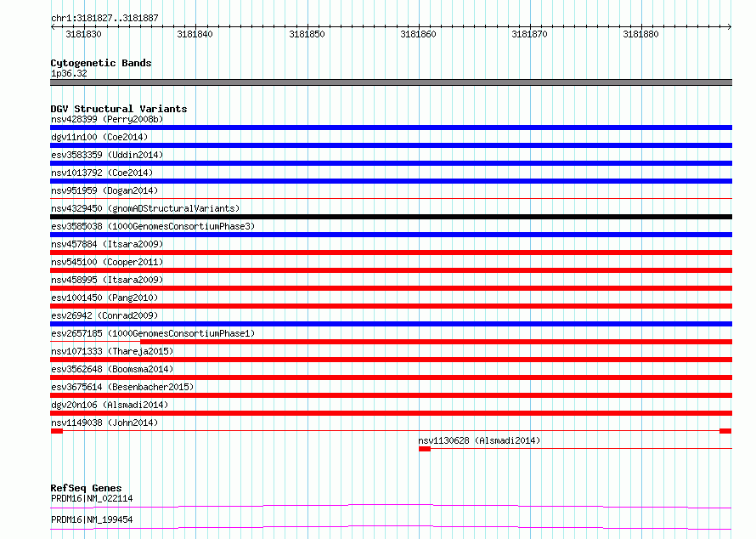Open variant esv26942 (Conrad2009)
This screenshot has height=539, width=756.
[x=104, y=315]
